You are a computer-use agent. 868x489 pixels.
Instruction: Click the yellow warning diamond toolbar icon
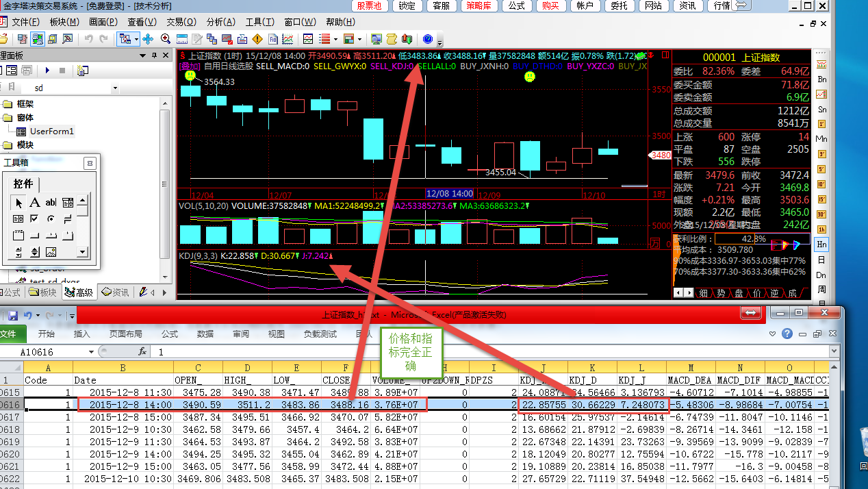click(257, 39)
